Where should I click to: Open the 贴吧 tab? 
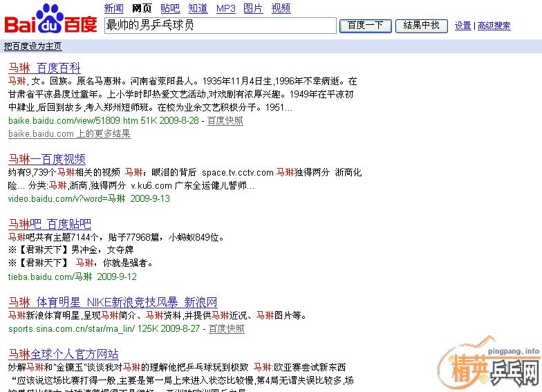coord(170,8)
